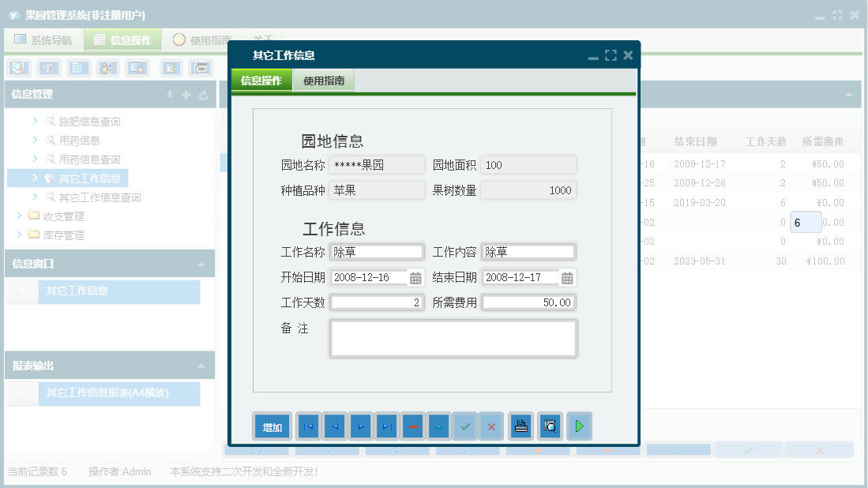Click the edit record triangle icon
868x488 pixels.
[x=439, y=426]
